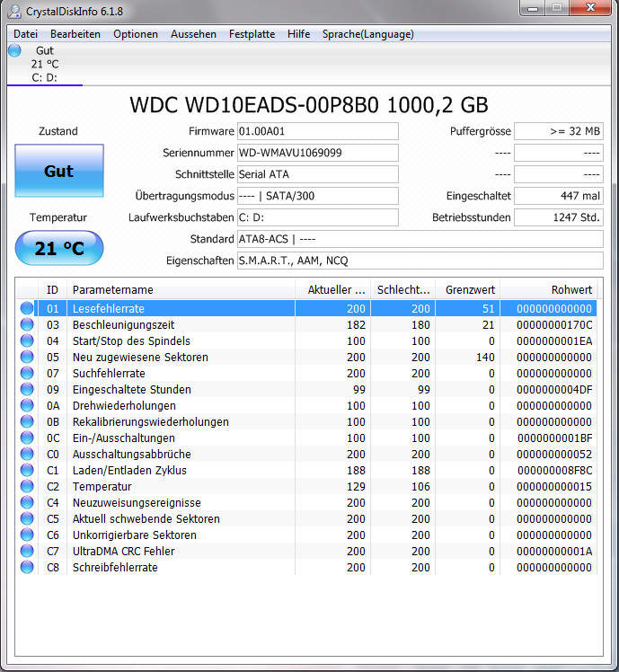619x672 pixels.
Task: Click raw value 0000000001BF
Action: coord(554,438)
